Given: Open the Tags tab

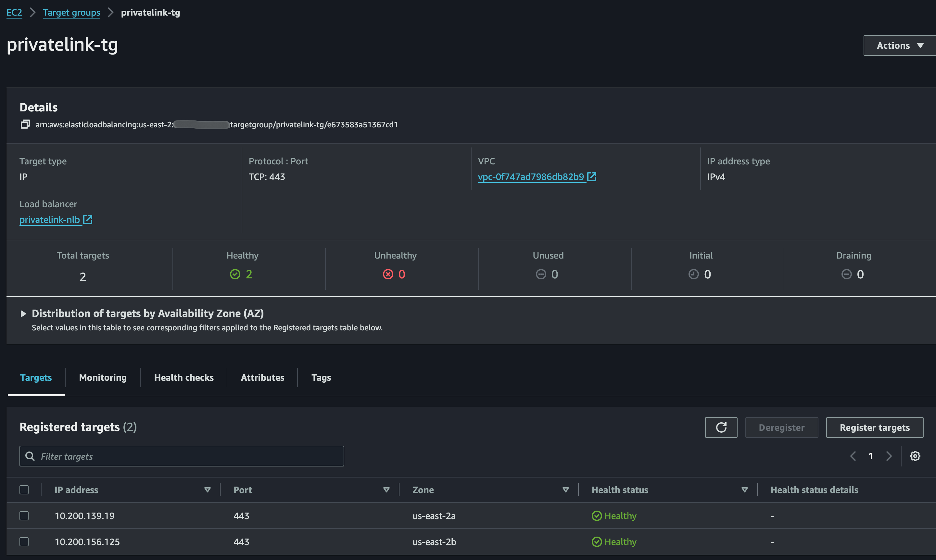Looking at the screenshot, I should point(321,377).
